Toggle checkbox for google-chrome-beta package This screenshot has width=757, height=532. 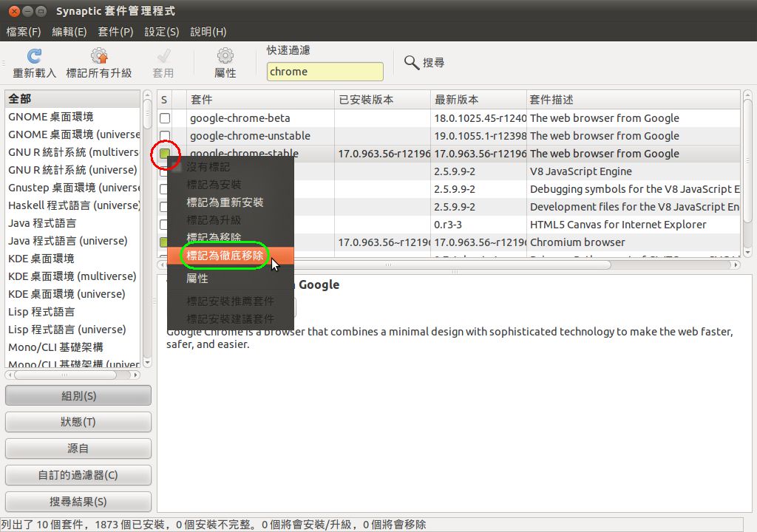(165, 118)
